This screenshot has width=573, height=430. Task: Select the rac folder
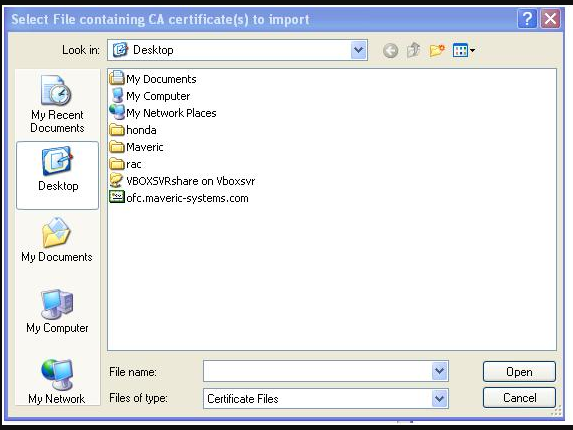[x=125, y=164]
